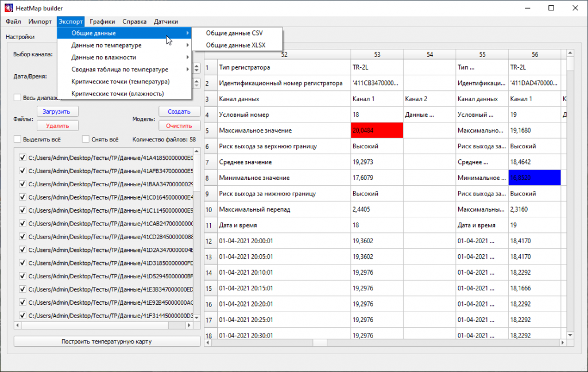Select cell Идентификационный номер регистратора

click(x=284, y=83)
